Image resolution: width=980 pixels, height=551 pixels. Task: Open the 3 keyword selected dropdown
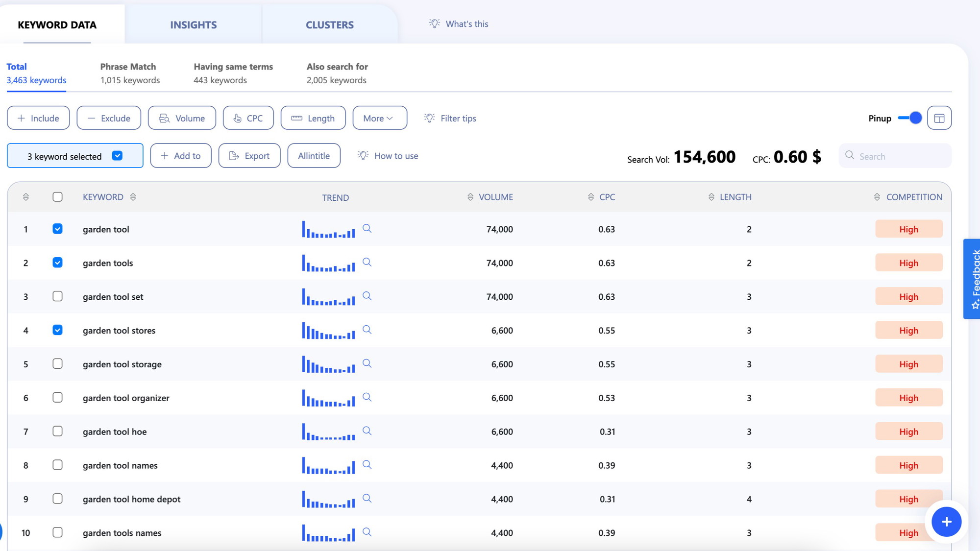click(x=75, y=156)
